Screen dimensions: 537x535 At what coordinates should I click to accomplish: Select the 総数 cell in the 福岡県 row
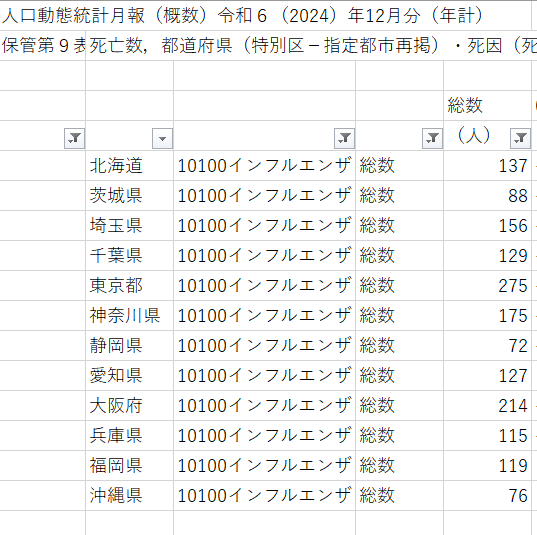[399, 465]
